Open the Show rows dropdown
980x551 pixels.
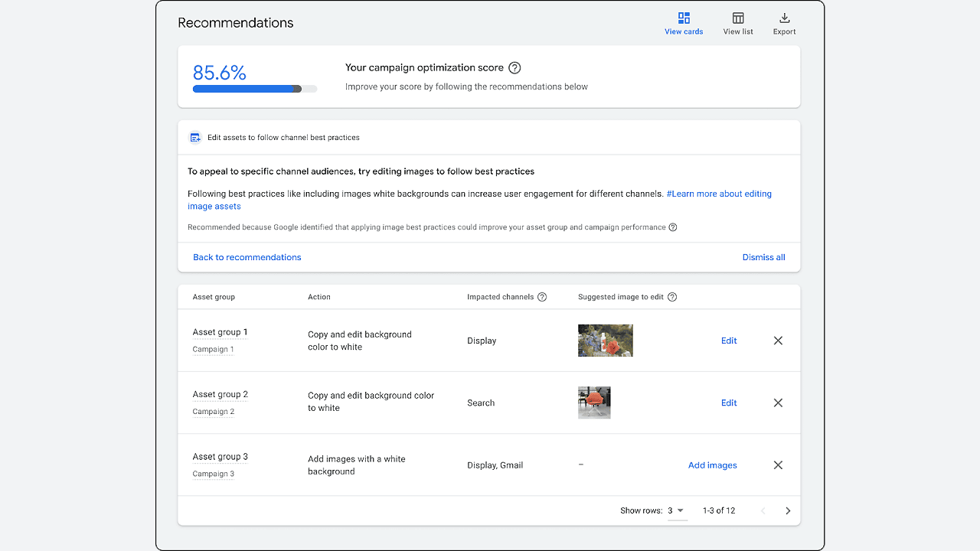coord(676,510)
